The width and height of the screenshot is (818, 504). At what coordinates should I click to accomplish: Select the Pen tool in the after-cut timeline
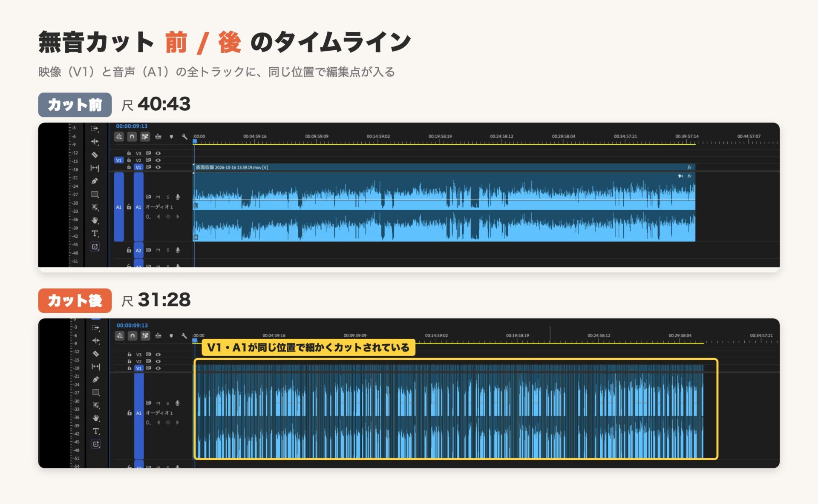95,379
